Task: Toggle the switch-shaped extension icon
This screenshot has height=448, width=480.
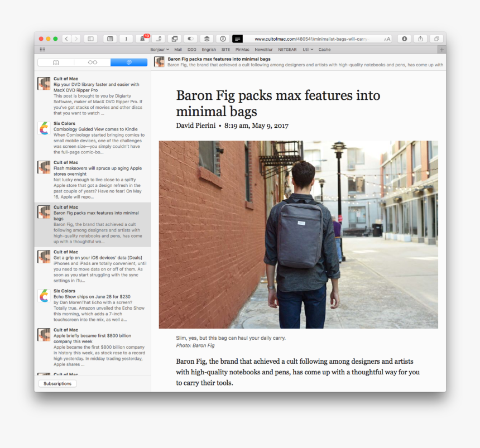Action: pyautogui.click(x=190, y=38)
